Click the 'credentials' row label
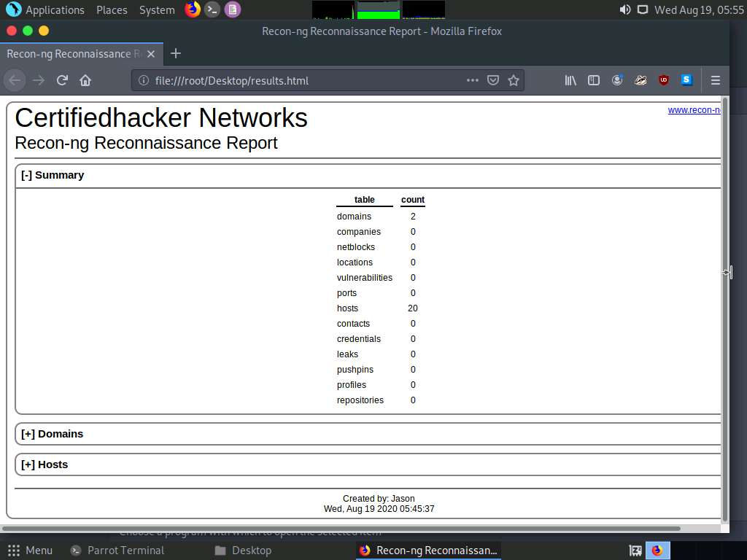The height and width of the screenshot is (560, 747). pos(359,339)
